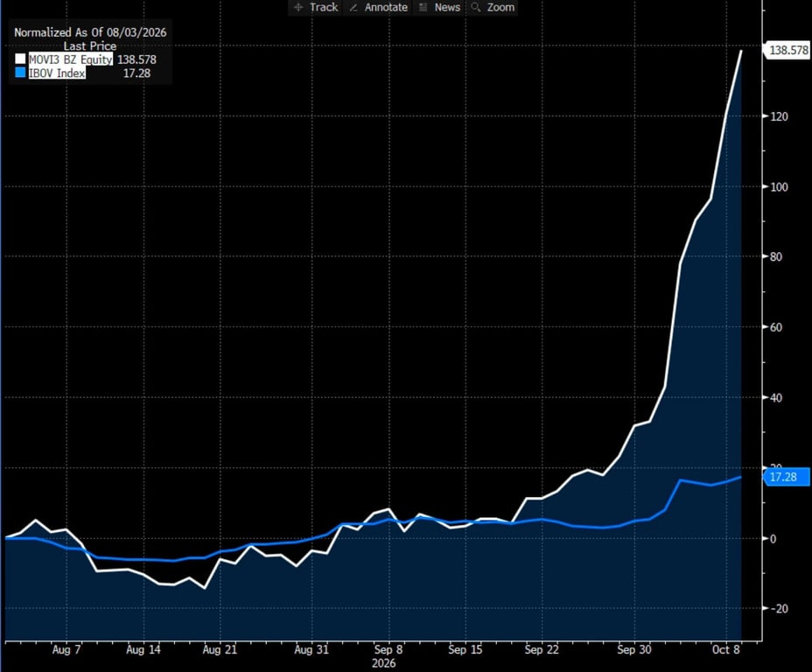Click the Aug 21 date label
The width and height of the screenshot is (812, 672).
coord(220,650)
